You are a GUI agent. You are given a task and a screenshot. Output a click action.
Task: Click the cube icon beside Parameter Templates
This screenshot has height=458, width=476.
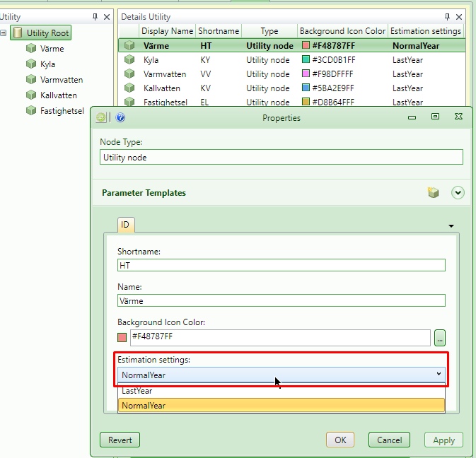(433, 193)
